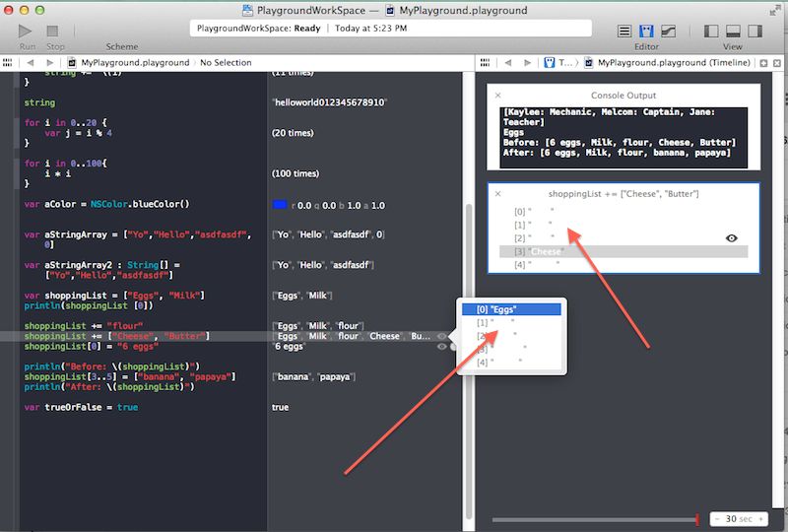Screen dimensions: 788x532
Task: Click the code line var trueOrFalse = true
Action: click(81, 407)
